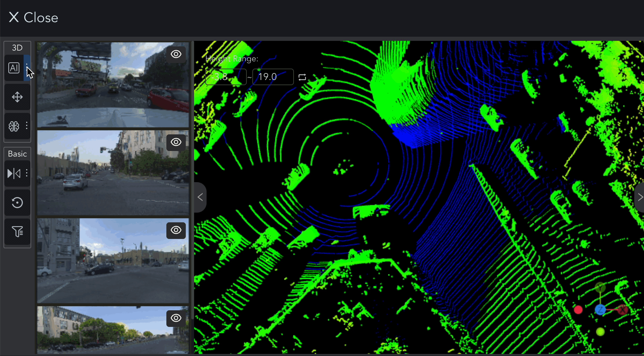Select the mirror flip tool icon

(14, 173)
